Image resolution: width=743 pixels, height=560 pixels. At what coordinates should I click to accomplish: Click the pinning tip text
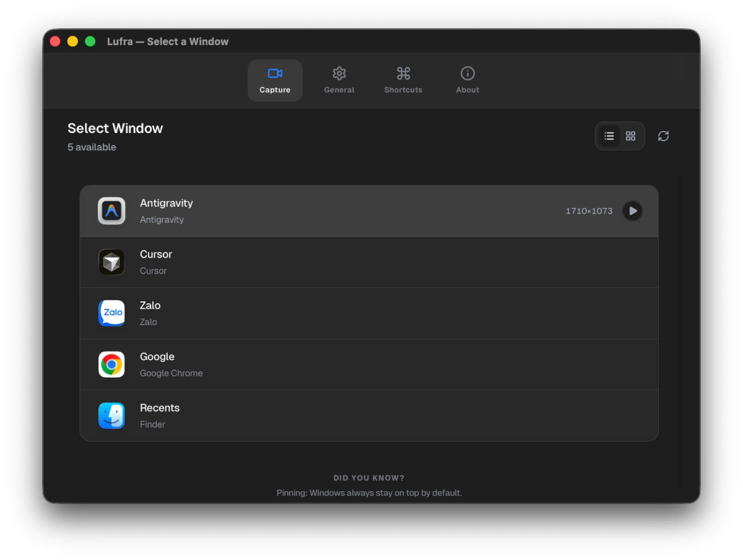click(369, 493)
